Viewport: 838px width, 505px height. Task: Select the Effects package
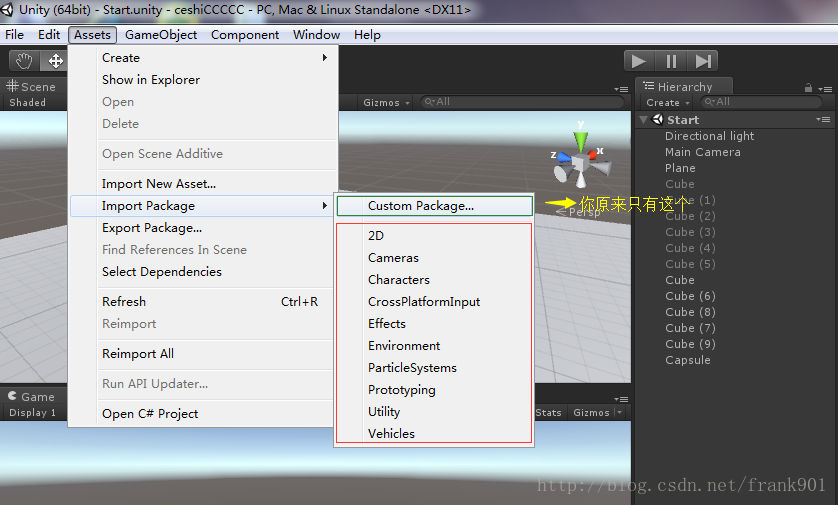click(x=434, y=323)
